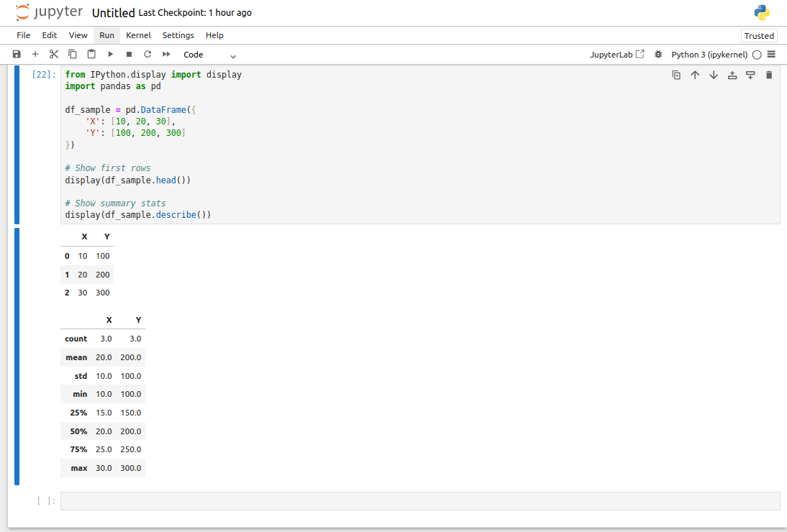The width and height of the screenshot is (787, 532).
Task: Click the Trusted notebook button
Action: click(759, 36)
